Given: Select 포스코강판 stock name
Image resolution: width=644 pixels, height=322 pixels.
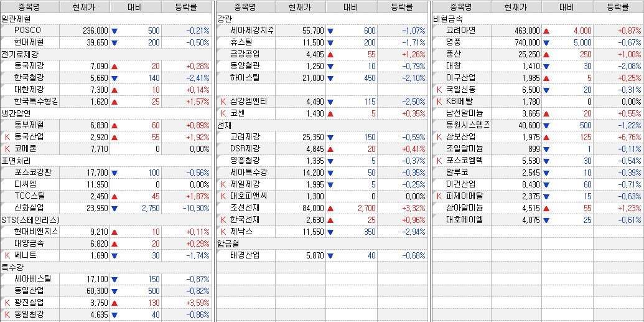Looking at the screenshot, I should tap(32, 173).
